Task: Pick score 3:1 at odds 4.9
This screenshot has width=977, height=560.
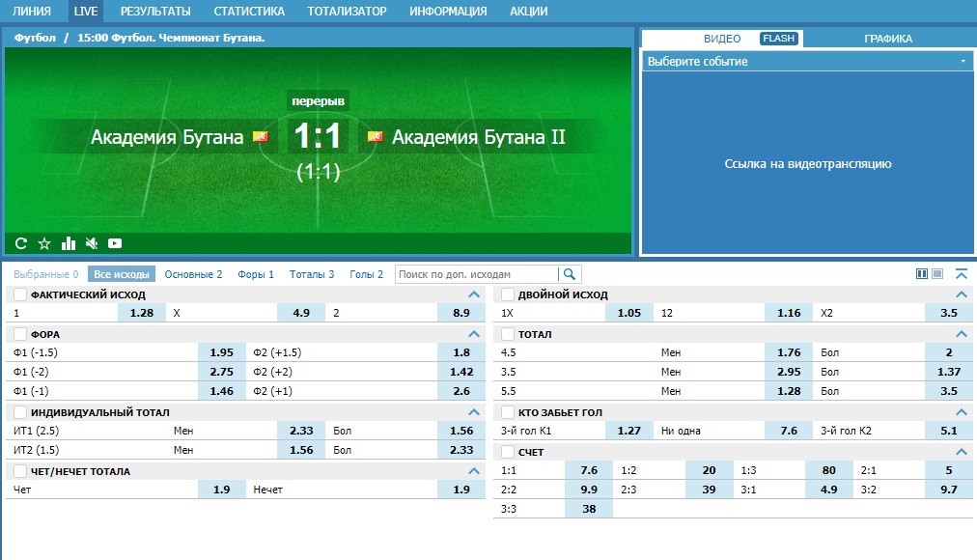Action: (828, 490)
